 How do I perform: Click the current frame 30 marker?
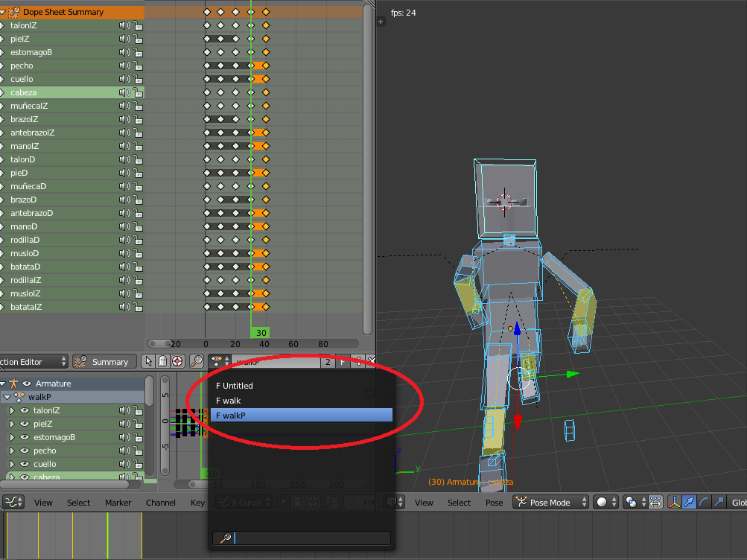[260, 333]
